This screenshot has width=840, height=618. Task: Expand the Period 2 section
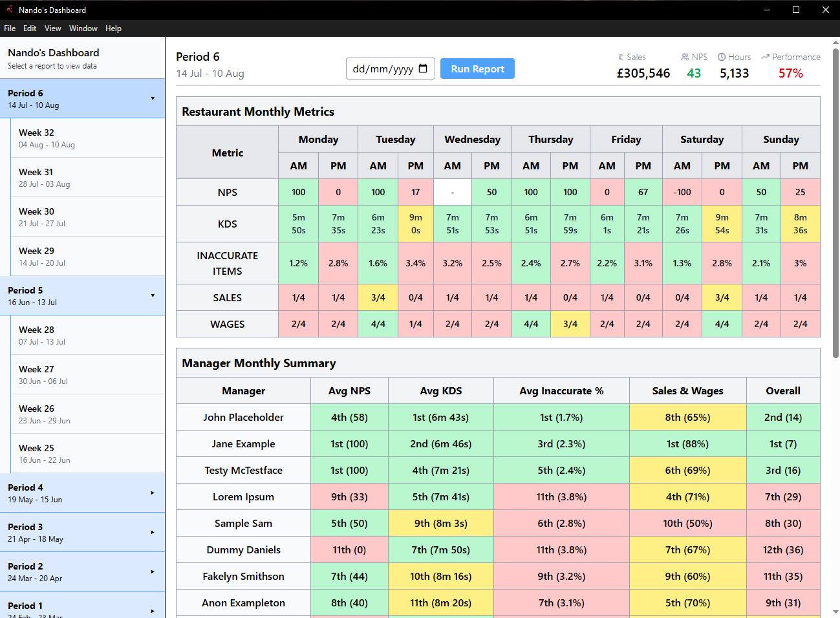153,571
